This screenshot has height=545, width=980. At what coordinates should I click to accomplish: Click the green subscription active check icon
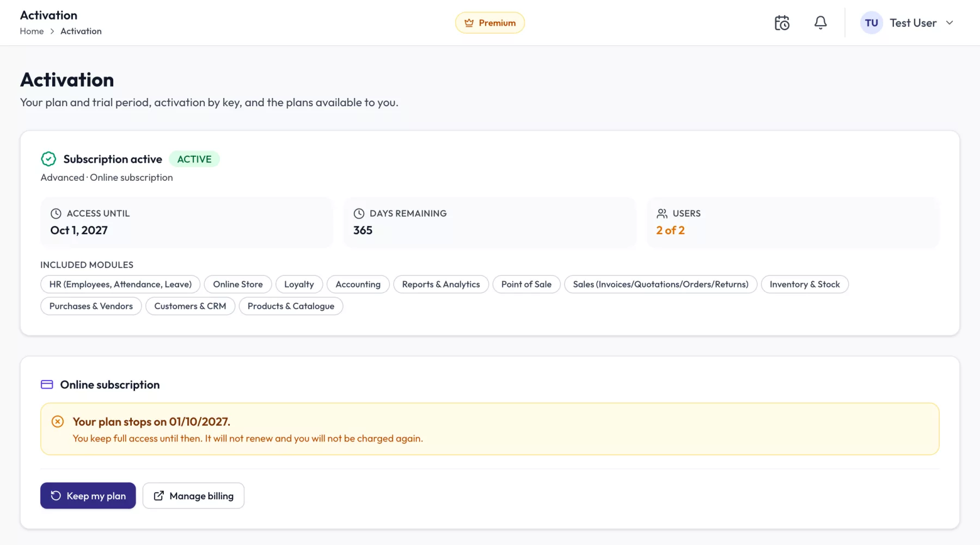pos(48,159)
